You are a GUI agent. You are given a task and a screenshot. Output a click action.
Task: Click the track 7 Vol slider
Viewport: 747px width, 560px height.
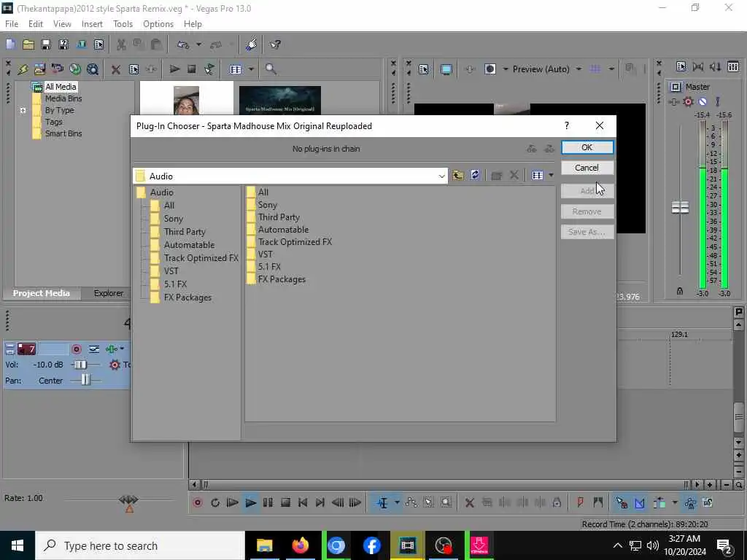pos(80,365)
